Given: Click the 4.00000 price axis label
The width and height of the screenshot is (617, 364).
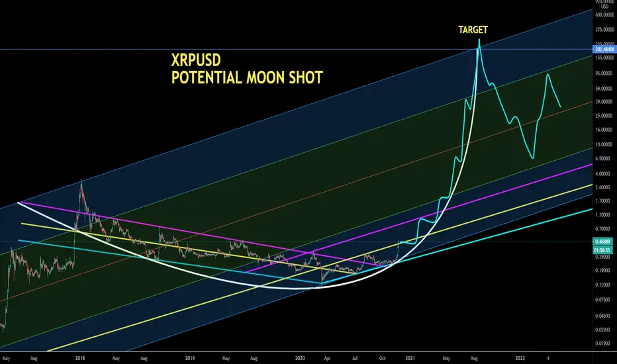Looking at the screenshot, I should point(604,173).
